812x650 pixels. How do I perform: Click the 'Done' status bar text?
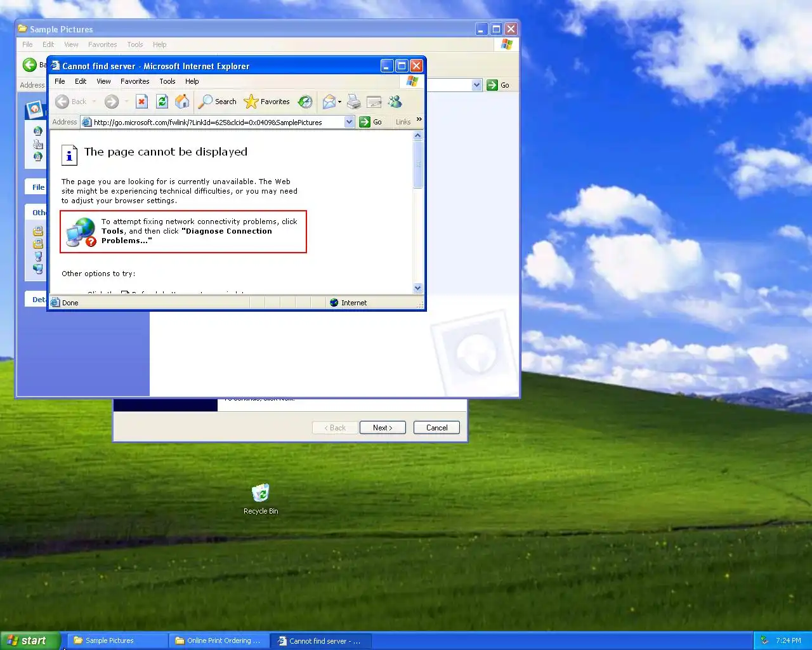[x=70, y=303]
